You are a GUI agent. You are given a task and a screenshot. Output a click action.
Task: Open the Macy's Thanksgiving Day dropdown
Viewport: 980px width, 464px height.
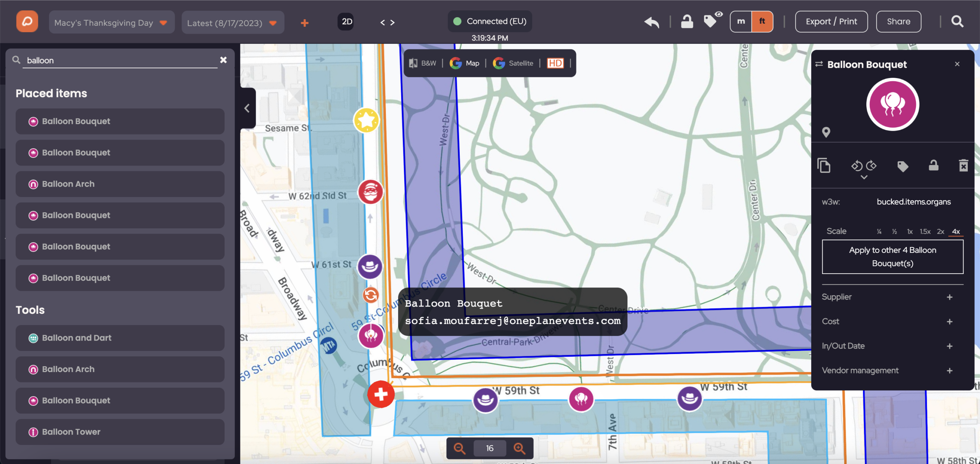(x=111, y=23)
